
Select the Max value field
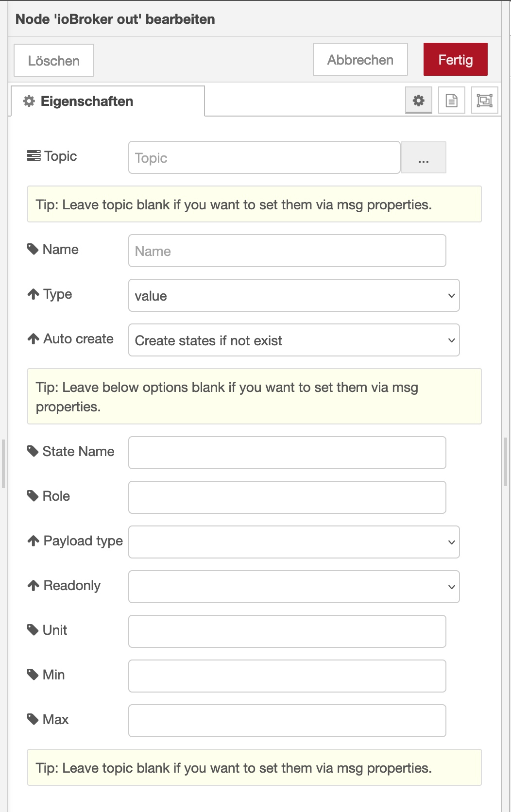[x=287, y=721]
